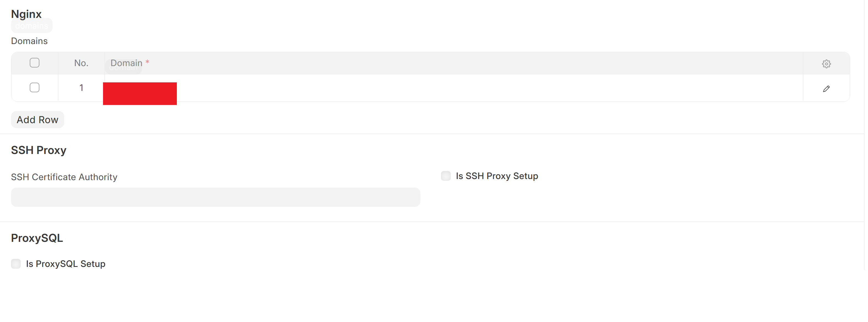
Task: Edit row 1 with the pencil icon
Action: pos(826,89)
